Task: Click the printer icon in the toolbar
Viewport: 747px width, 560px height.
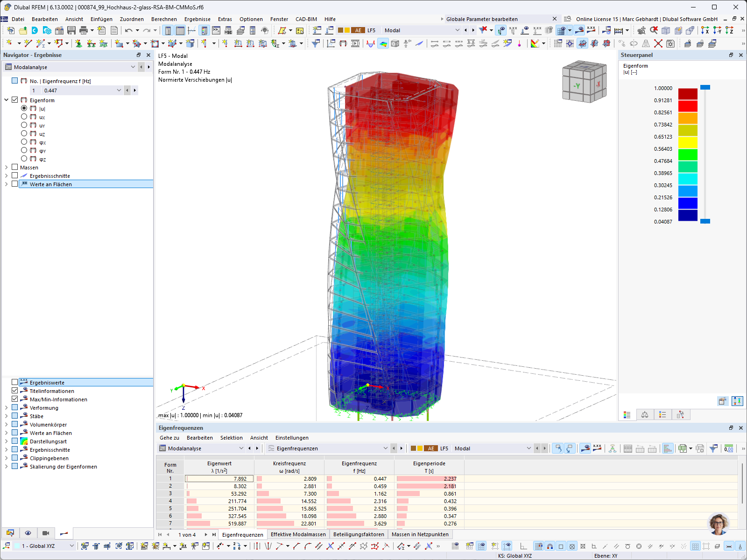Action: point(83,30)
